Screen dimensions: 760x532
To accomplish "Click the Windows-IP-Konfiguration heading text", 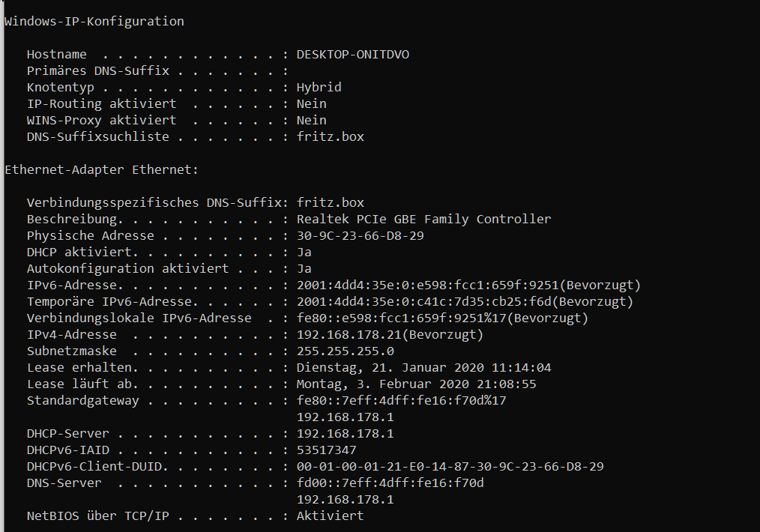I will pos(94,21).
